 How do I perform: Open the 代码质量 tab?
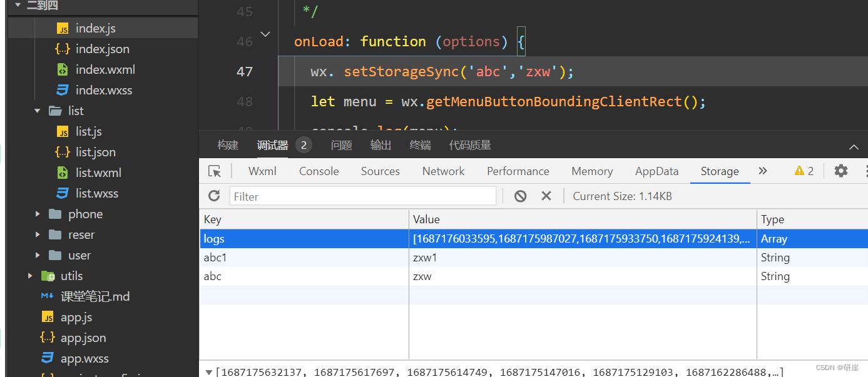470,145
